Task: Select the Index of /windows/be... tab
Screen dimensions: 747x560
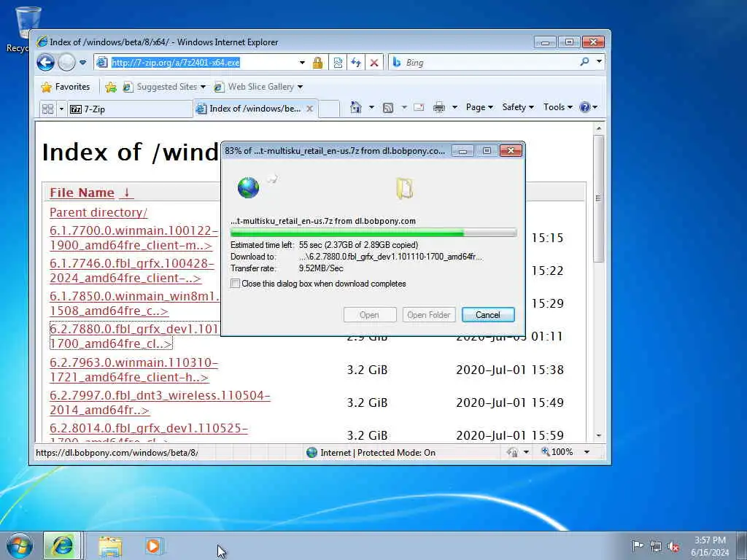Action: (x=255, y=109)
